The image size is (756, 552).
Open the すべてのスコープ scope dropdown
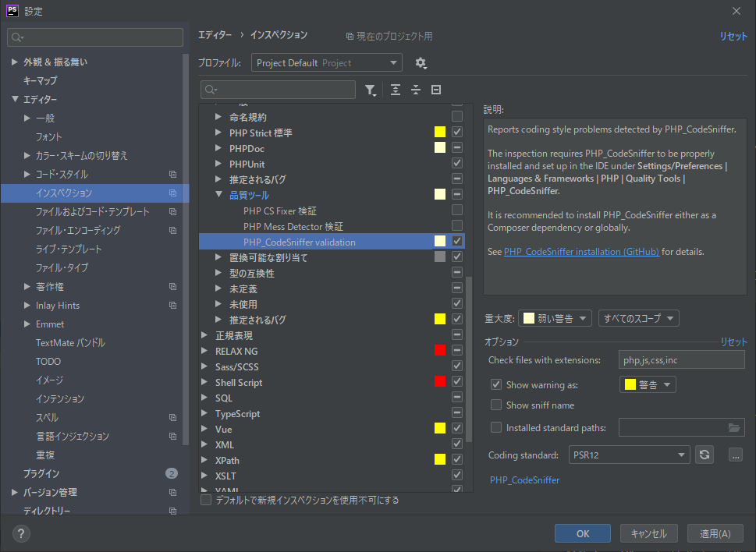point(638,318)
